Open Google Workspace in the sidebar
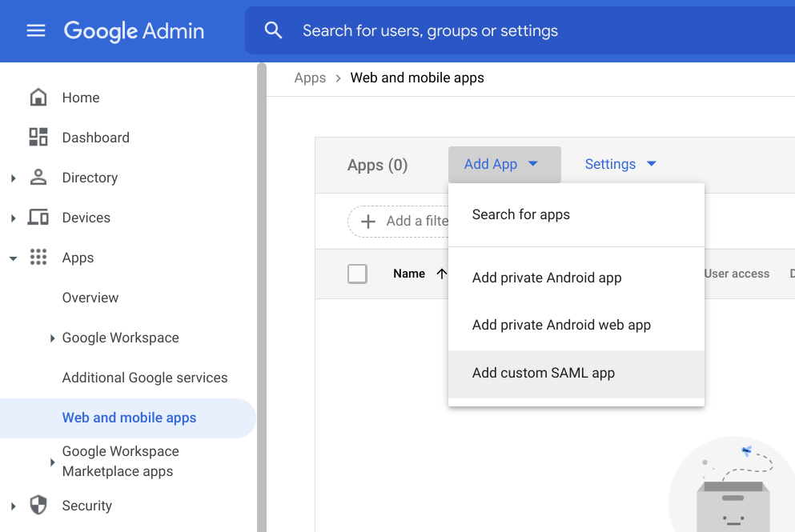 [121, 338]
